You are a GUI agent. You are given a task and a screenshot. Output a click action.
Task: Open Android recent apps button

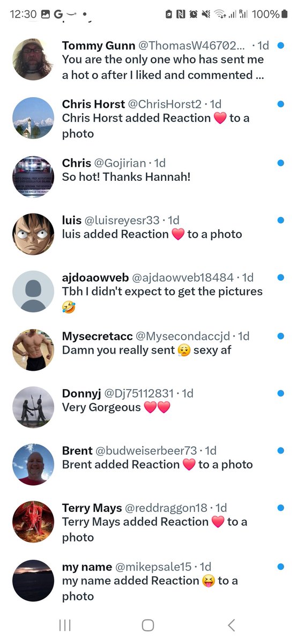coord(65,625)
